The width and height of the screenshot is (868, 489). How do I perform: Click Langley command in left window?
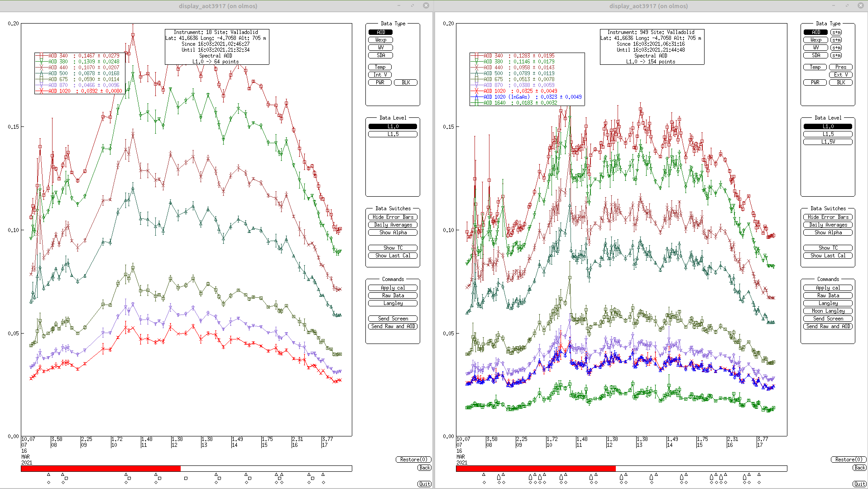[x=393, y=303]
